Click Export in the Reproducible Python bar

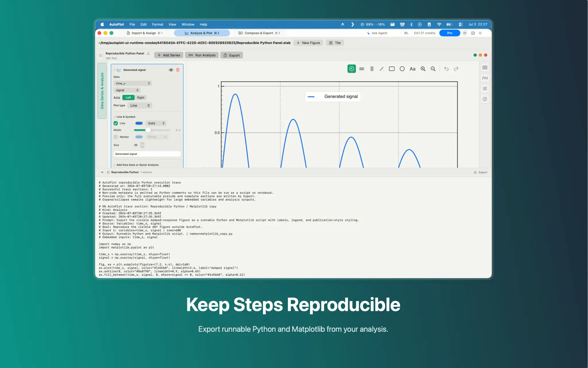tap(480, 172)
